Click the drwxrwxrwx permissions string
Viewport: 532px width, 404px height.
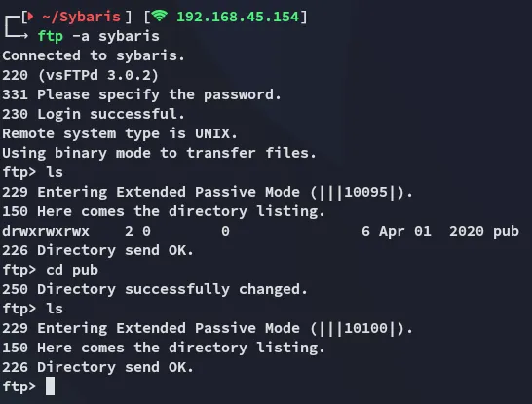point(46,231)
